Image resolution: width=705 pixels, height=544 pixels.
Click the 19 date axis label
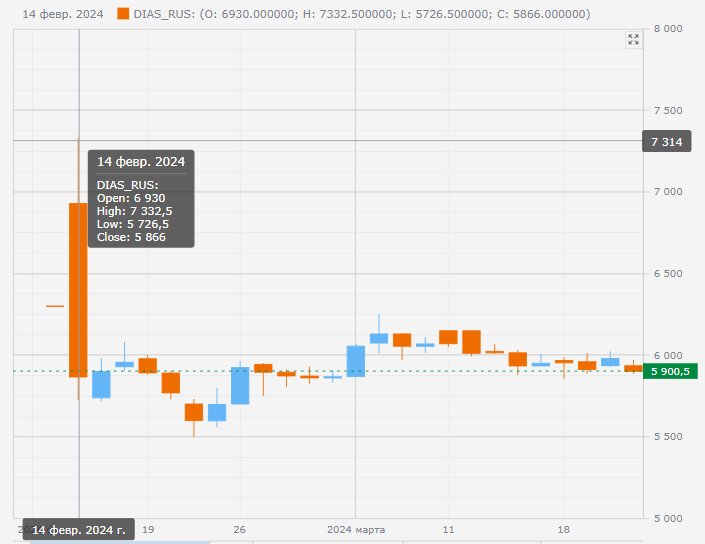pos(148,529)
